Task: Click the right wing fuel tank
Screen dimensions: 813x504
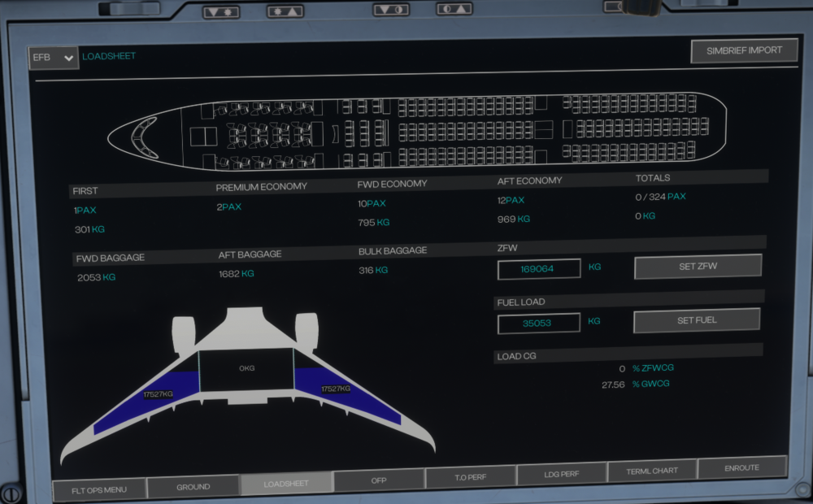Action: [341, 392]
